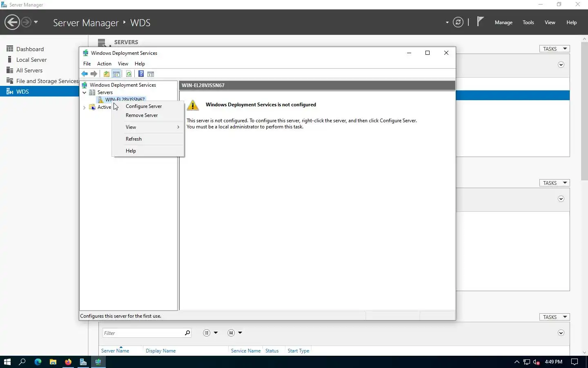Screen dimensions: 588x368
Task: Switch to Server Manager taskbar icon
Action: 83,362
